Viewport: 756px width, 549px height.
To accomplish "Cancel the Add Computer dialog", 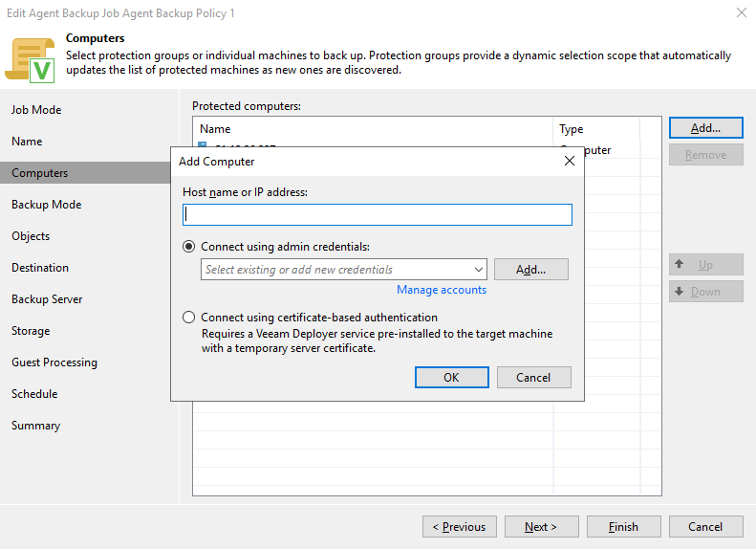I will [533, 378].
